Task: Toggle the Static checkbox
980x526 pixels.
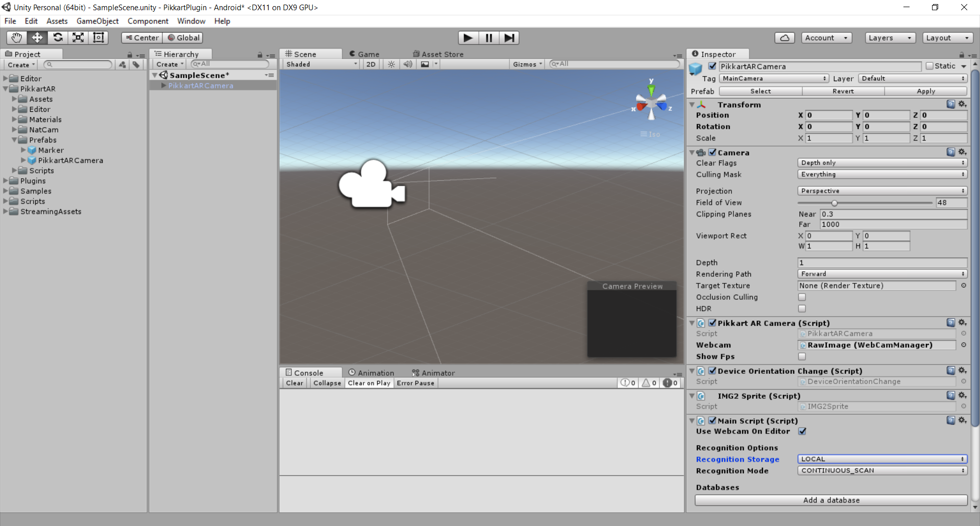Action: pyautogui.click(x=929, y=66)
